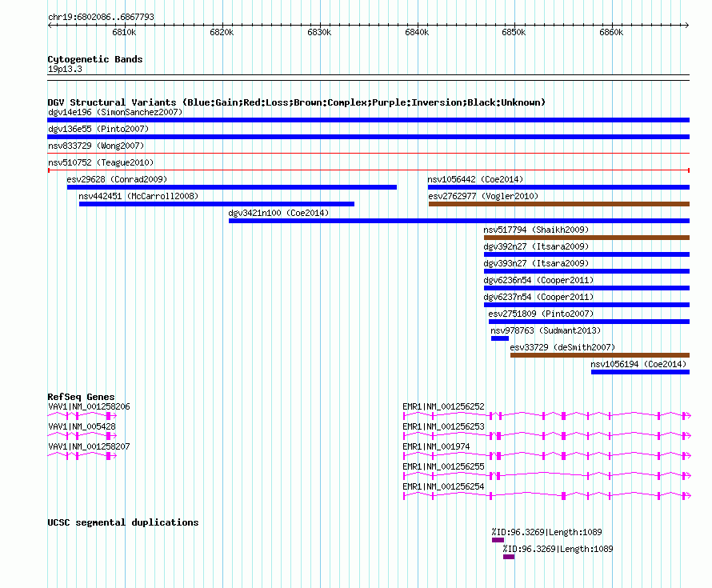
Task: Select the nsv1056442 (Coe2014) blue bar
Action: (558, 187)
